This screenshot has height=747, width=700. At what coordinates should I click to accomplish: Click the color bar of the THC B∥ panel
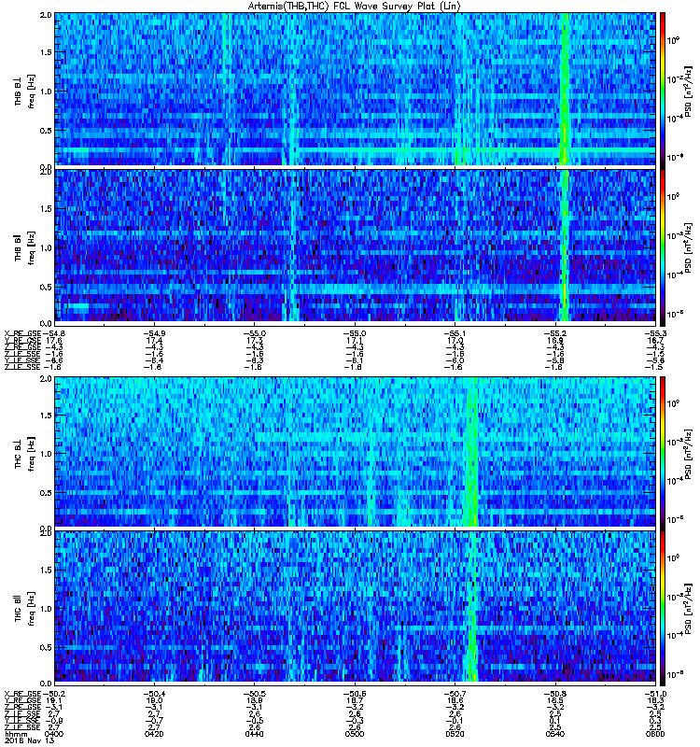click(x=663, y=608)
